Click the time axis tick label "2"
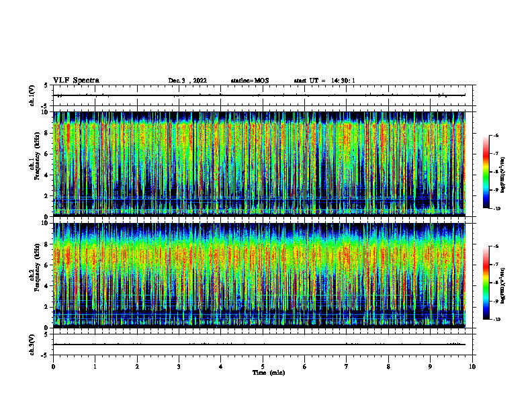This screenshot has height=411, width=532. [137, 367]
